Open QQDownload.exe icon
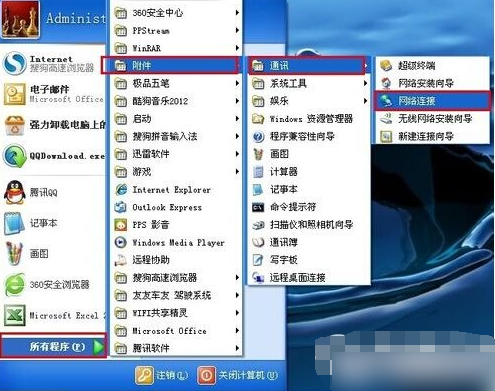The image size is (495, 391). [14, 156]
